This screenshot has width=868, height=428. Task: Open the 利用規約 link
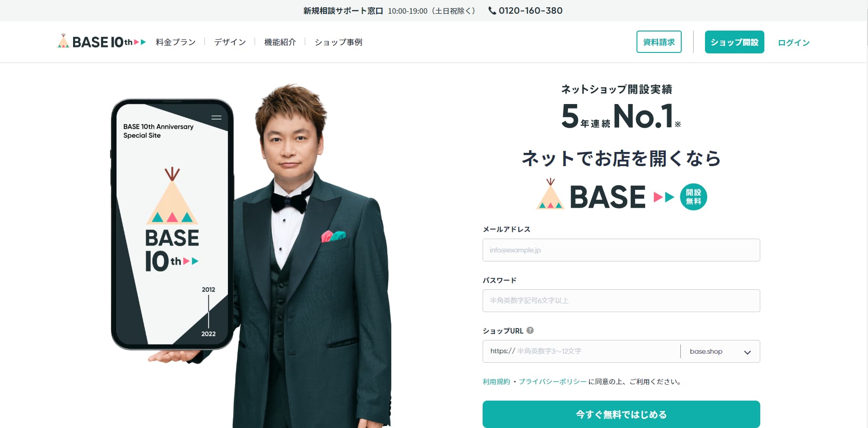click(496, 381)
